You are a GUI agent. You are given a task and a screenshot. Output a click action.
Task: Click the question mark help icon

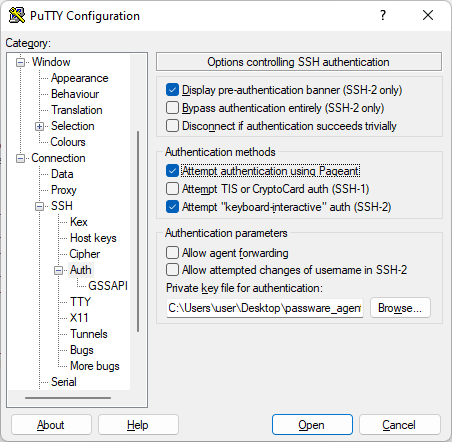[383, 15]
